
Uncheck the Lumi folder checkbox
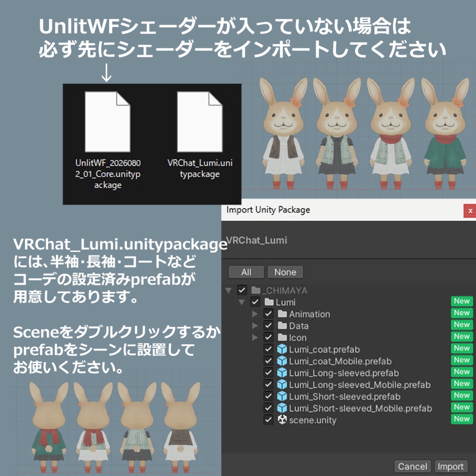(x=255, y=302)
